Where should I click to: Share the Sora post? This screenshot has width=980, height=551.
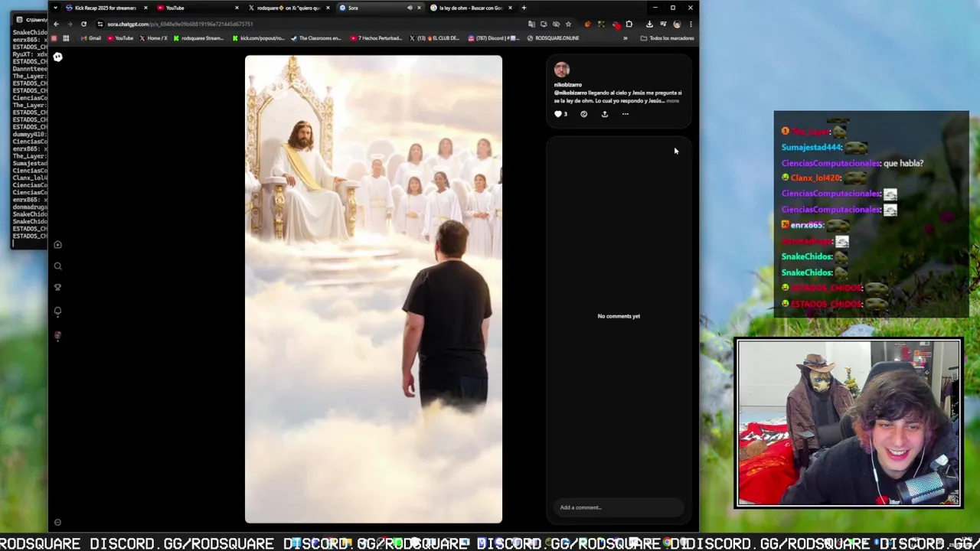(x=604, y=114)
